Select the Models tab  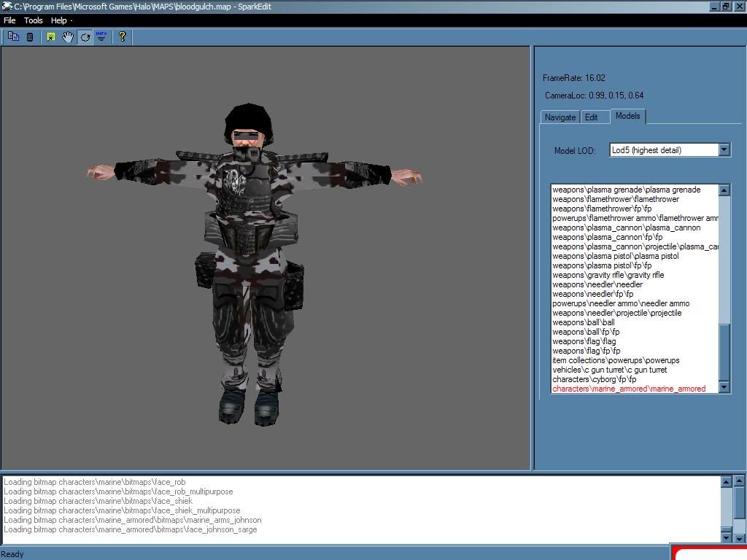(x=628, y=116)
